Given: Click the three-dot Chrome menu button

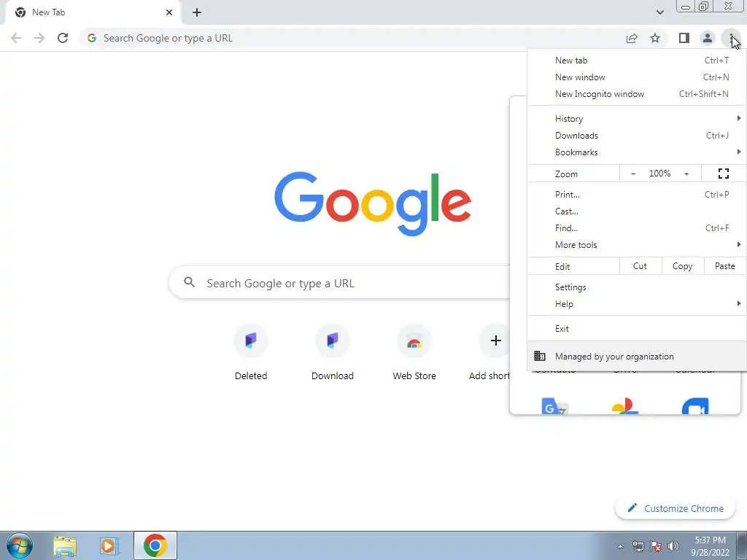Looking at the screenshot, I should coord(731,38).
